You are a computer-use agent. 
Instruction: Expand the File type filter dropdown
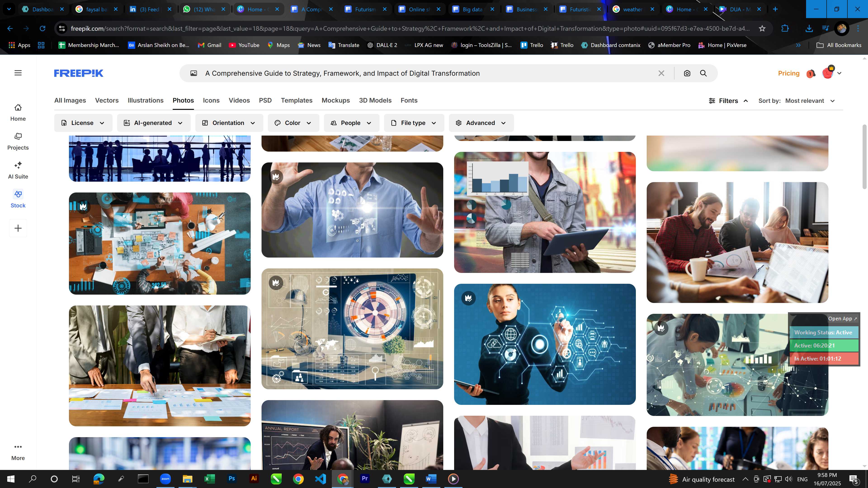414,123
